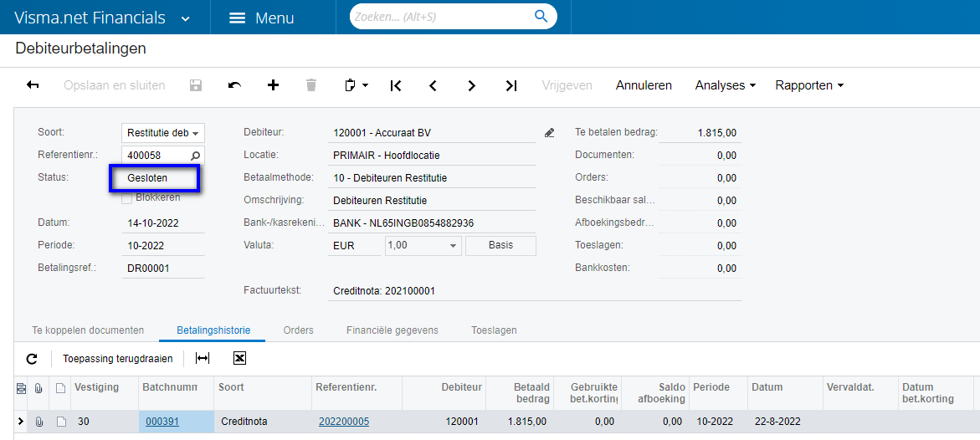Click the Omschrijving field
The image size is (980, 440).
pos(432,201)
